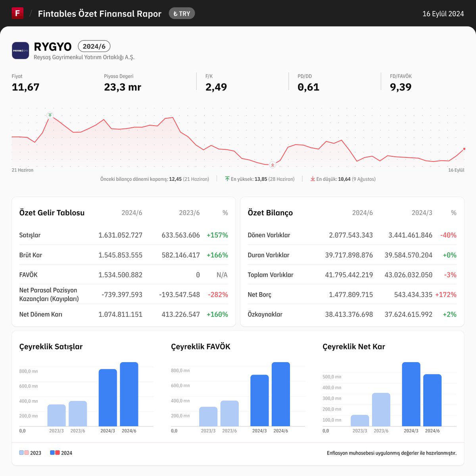Click 'Önceki bilanço dönemi kapanış: 12,45'
The height and width of the screenshot is (476, 476).
(x=141, y=179)
